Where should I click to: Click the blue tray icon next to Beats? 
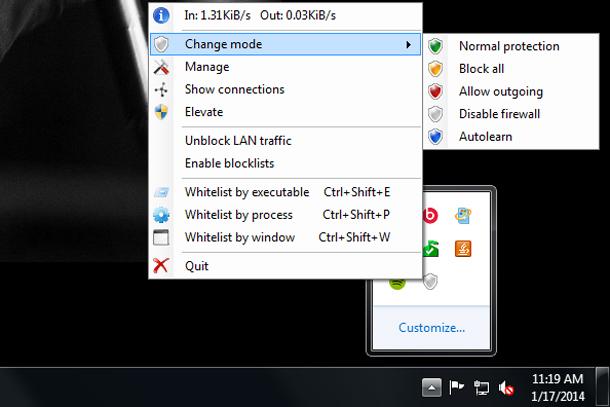tap(463, 216)
